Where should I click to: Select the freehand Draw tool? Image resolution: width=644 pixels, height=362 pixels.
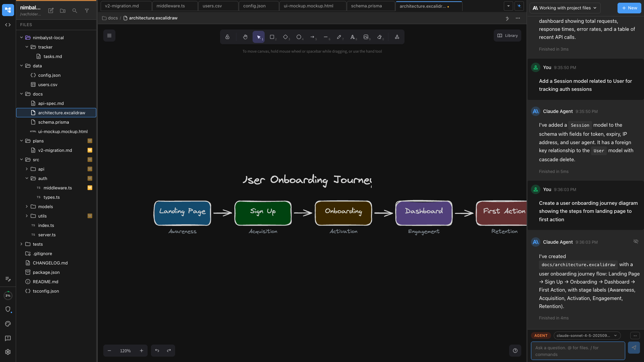click(x=339, y=37)
